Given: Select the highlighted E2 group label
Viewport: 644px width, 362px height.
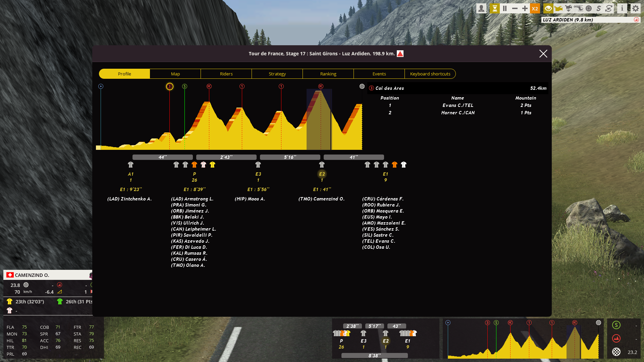Looking at the screenshot, I should [322, 174].
